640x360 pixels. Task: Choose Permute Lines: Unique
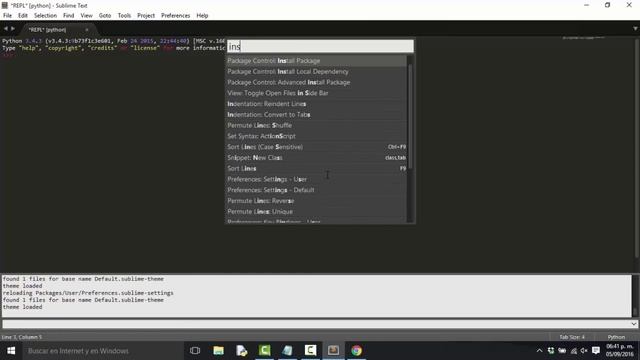(317, 211)
